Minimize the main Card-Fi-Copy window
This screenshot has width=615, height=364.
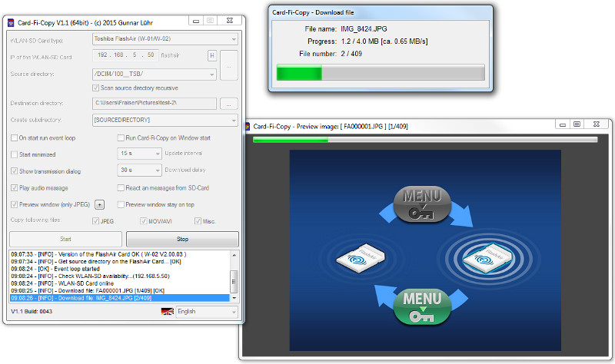point(196,21)
